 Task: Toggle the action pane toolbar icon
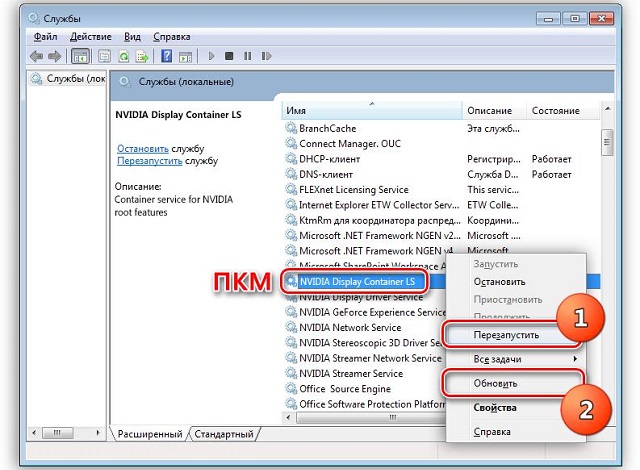click(185, 56)
